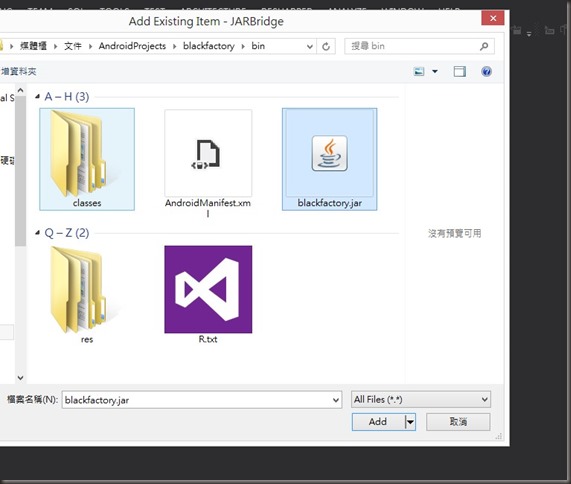The height and width of the screenshot is (484, 571).
Task: Click the new folder 增資料夾 toolbar button
Action: [18, 71]
